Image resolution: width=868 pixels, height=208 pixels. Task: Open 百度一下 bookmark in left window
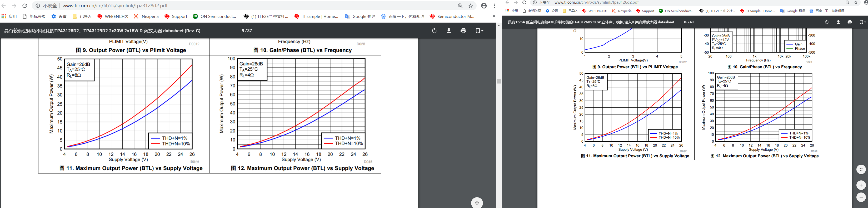(x=403, y=16)
